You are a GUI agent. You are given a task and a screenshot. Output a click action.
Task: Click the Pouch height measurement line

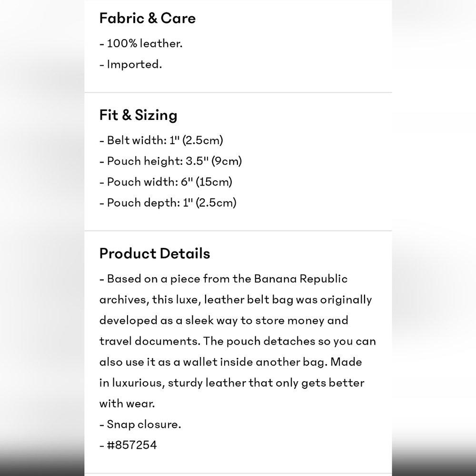click(170, 161)
